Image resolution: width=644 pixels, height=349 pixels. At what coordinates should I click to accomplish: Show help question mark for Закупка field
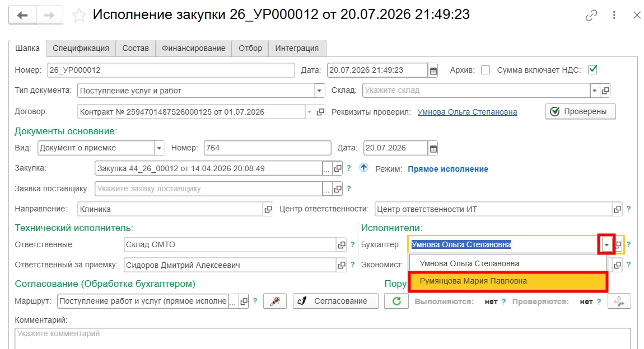[349, 168]
